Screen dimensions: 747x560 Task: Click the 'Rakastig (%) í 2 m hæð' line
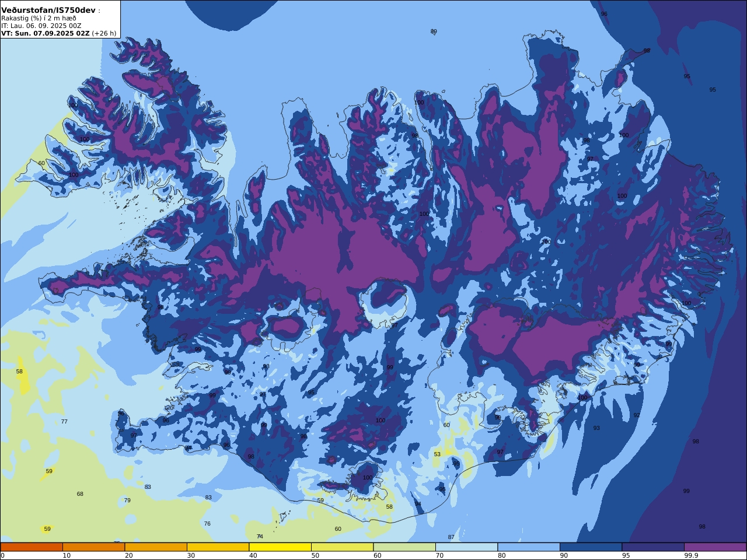39,18
